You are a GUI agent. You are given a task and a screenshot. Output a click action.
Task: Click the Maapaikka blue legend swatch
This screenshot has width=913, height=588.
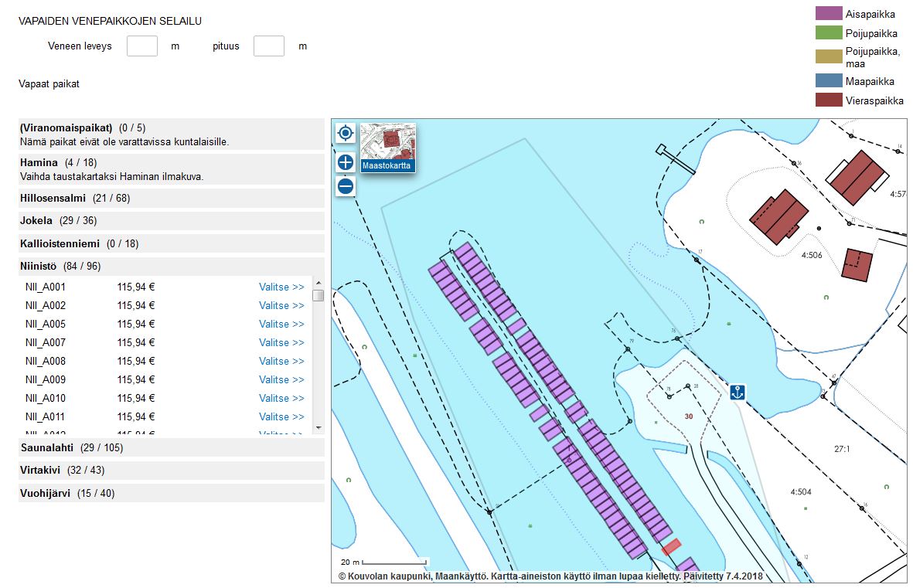[x=829, y=80]
